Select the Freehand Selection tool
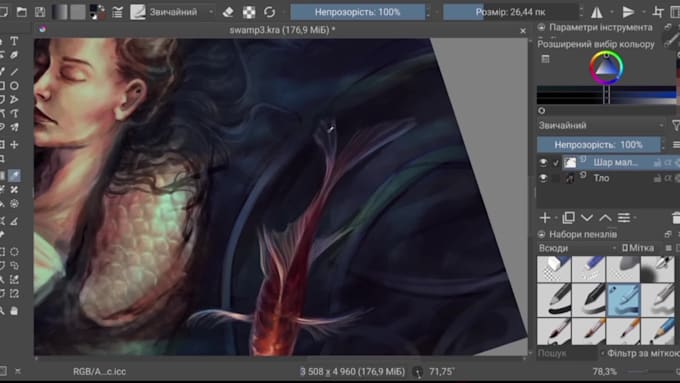680x383 pixels. [14, 265]
